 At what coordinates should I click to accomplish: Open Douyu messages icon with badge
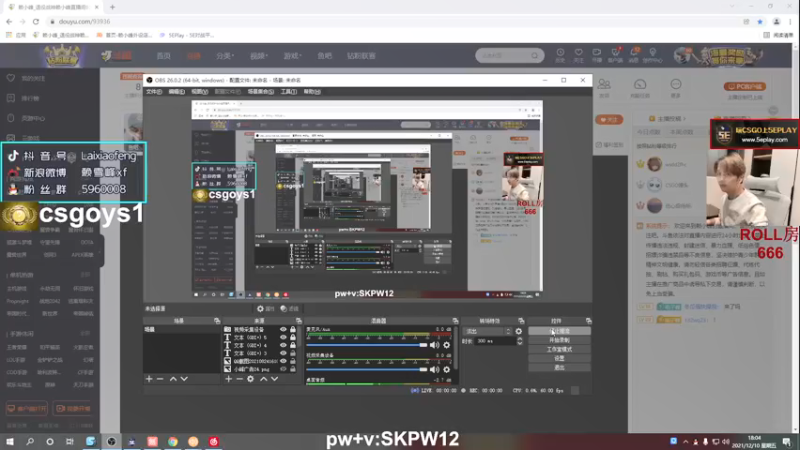coord(634,55)
